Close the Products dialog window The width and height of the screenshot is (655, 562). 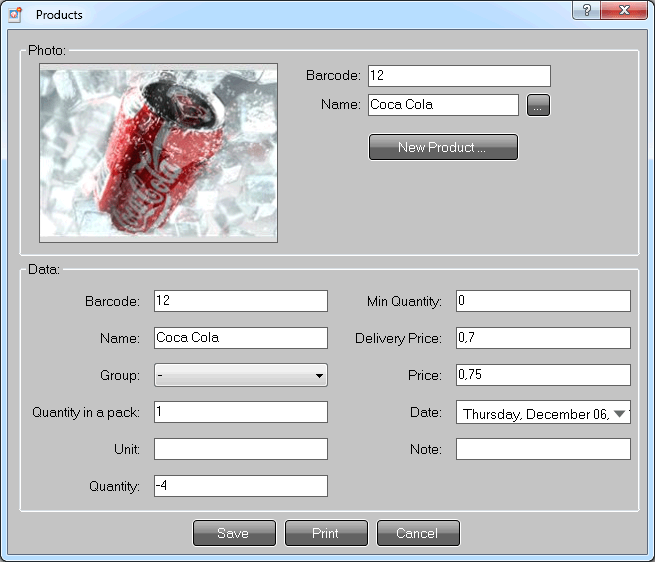pyautogui.click(x=624, y=10)
